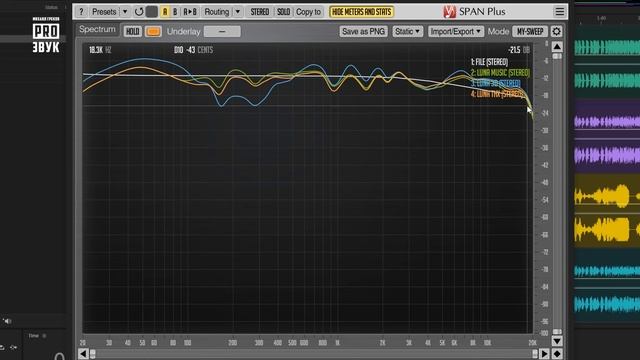This screenshot has width=640, height=360.
Task: Select the Spectrum tab label
Action: pos(97,29)
